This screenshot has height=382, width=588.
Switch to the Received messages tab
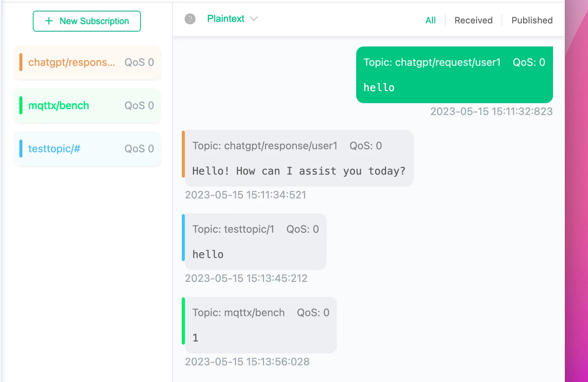pyautogui.click(x=473, y=20)
